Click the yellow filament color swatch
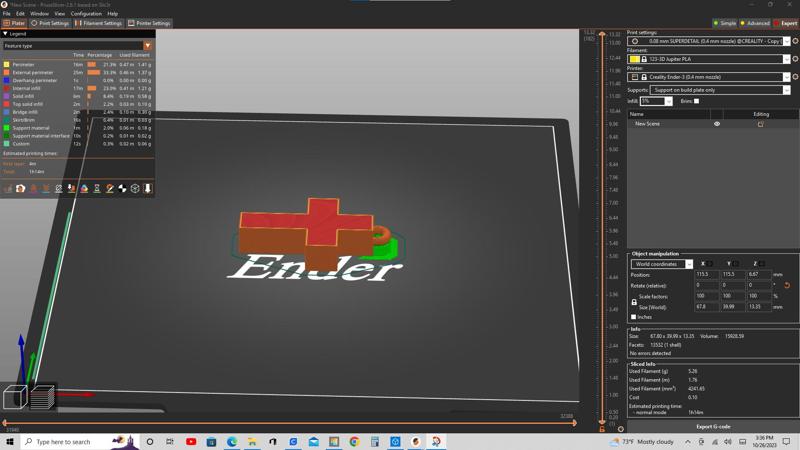Image resolution: width=800 pixels, height=450 pixels. point(634,59)
